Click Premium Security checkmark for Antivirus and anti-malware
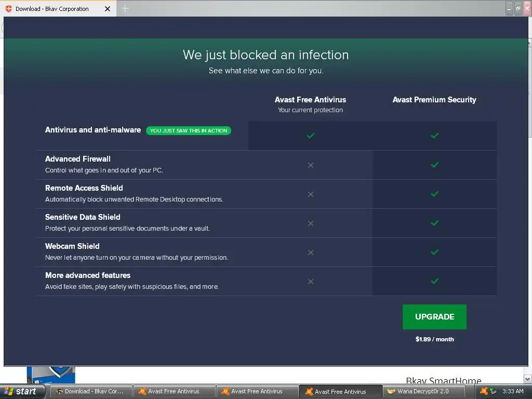532x399 pixels. click(435, 136)
